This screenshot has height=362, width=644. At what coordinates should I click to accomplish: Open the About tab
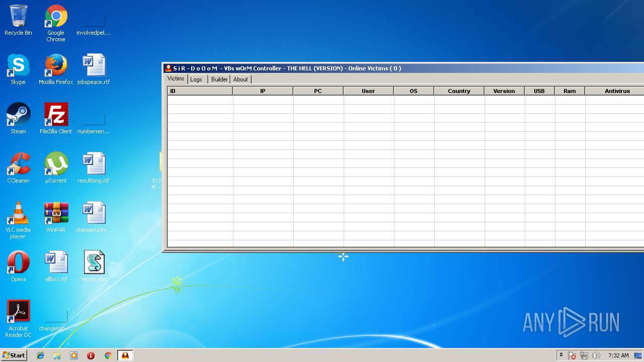coord(240,79)
